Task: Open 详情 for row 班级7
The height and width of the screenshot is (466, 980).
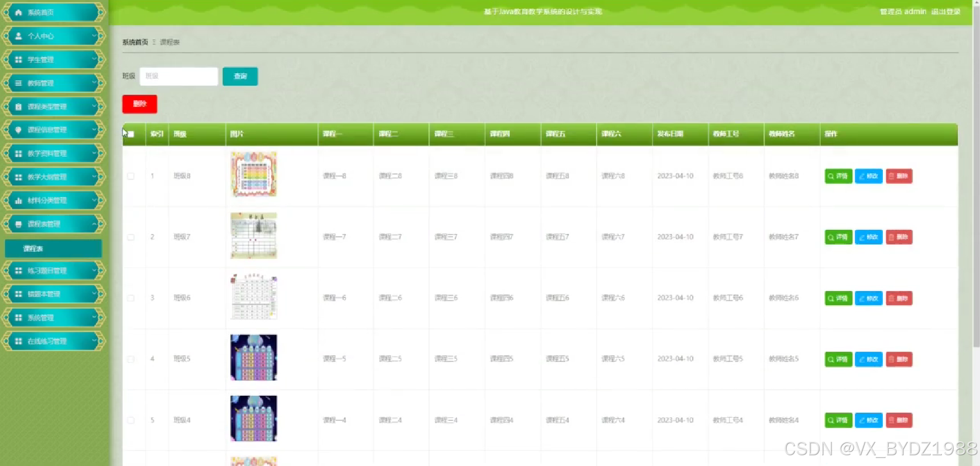Action: click(x=838, y=237)
